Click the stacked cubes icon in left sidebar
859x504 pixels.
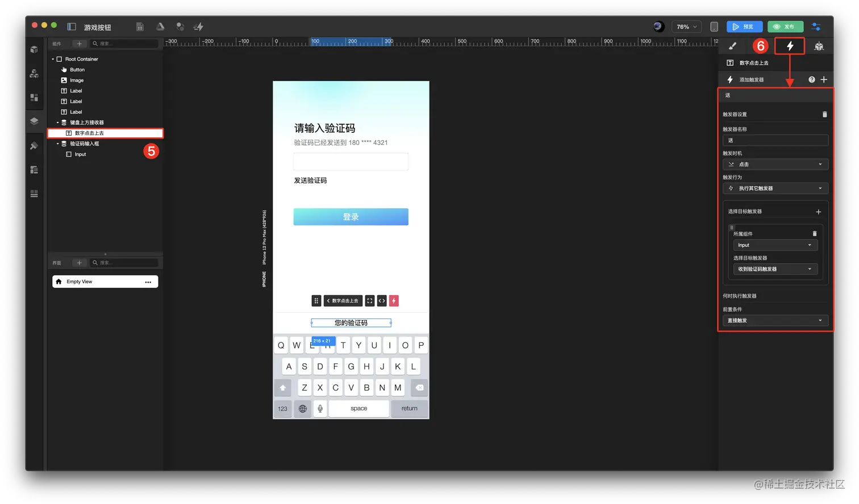pos(34,73)
